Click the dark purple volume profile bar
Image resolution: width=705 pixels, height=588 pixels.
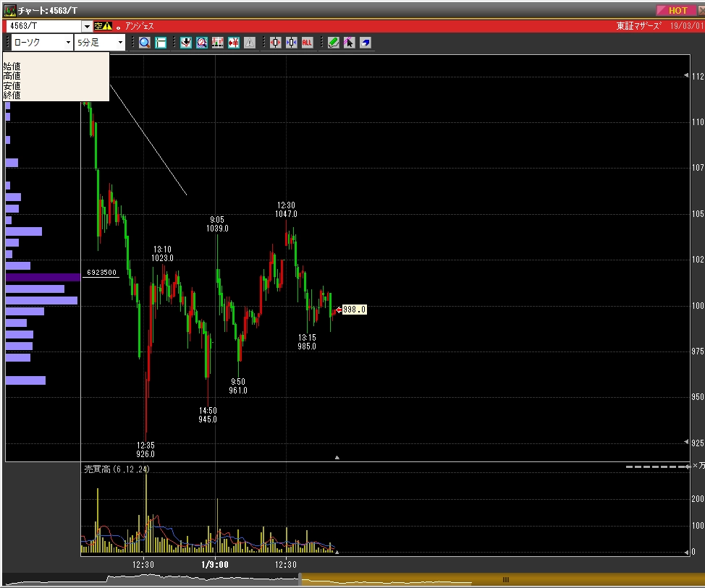[43, 277]
